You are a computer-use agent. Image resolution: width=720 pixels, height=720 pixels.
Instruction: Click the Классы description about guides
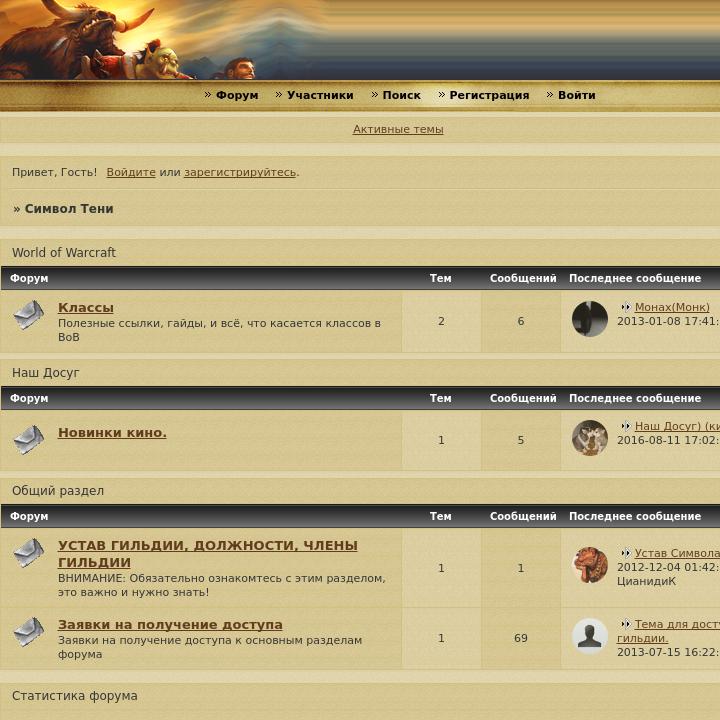point(219,330)
